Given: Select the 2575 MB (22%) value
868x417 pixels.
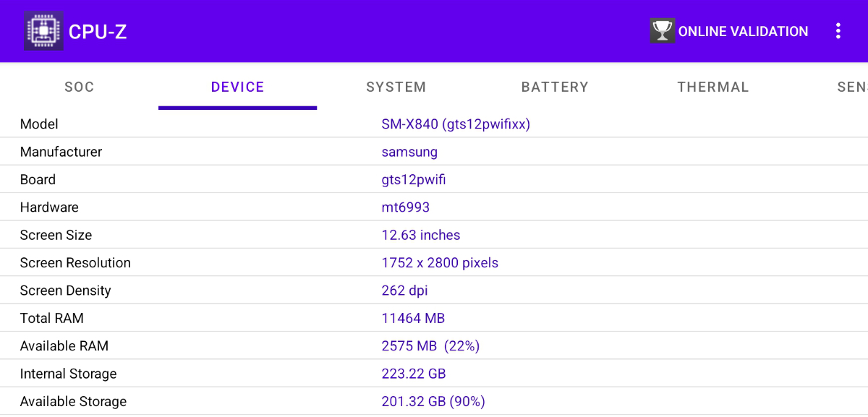Looking at the screenshot, I should tap(430, 346).
